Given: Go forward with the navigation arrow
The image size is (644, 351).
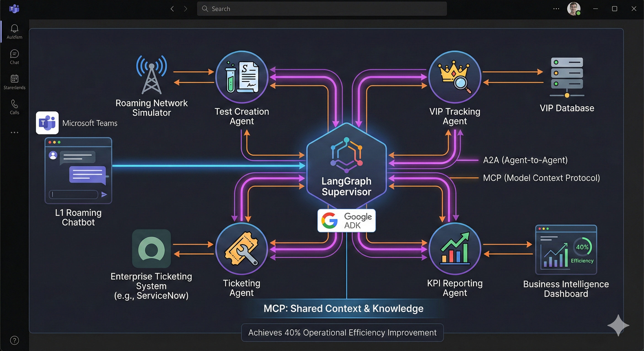Looking at the screenshot, I should [x=185, y=9].
